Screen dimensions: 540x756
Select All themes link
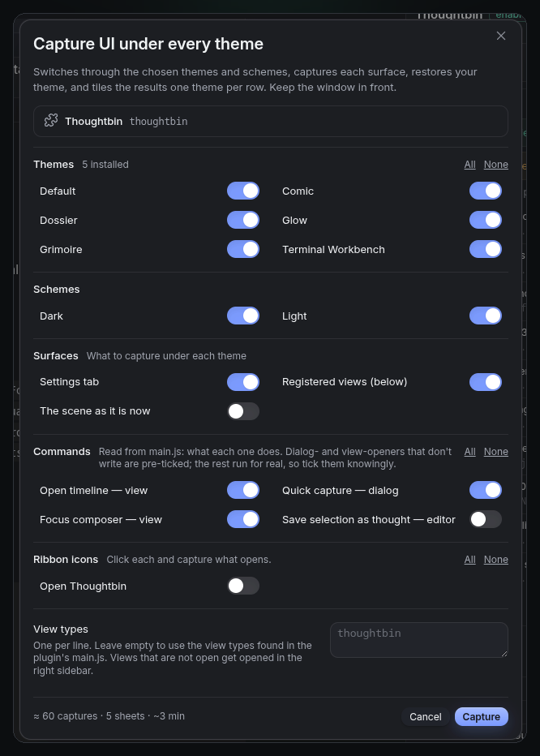(x=470, y=165)
